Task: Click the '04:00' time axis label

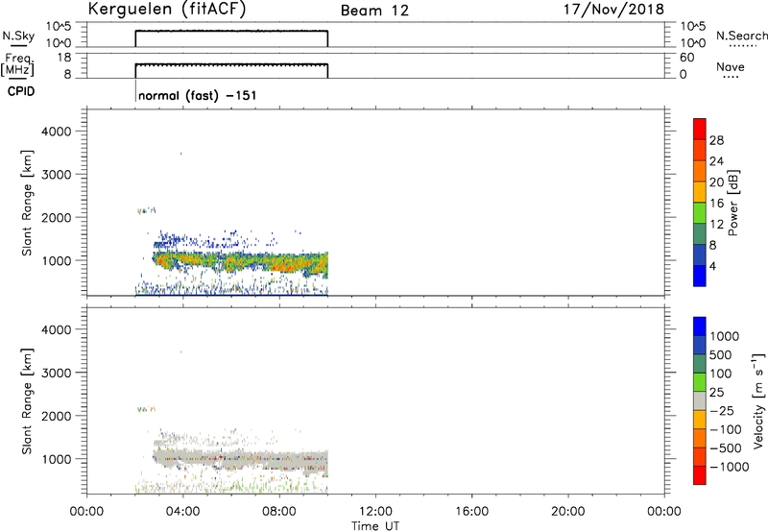Action: pos(183,512)
